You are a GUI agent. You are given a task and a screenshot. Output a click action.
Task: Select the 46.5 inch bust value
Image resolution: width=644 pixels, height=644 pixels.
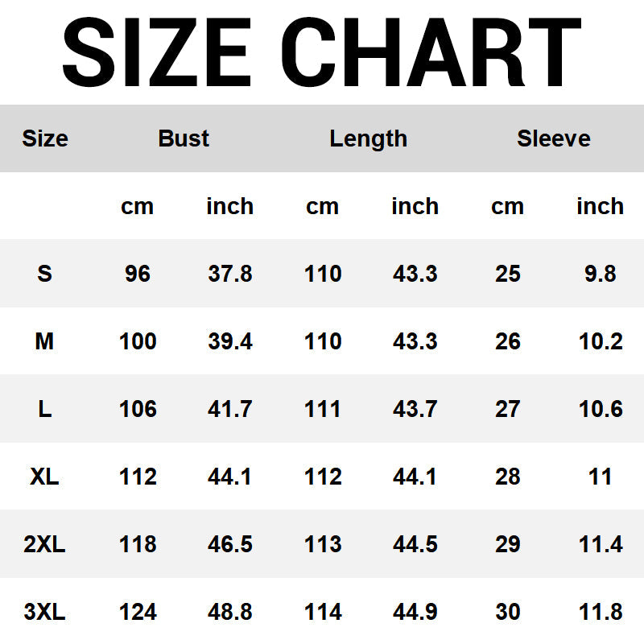coord(230,544)
